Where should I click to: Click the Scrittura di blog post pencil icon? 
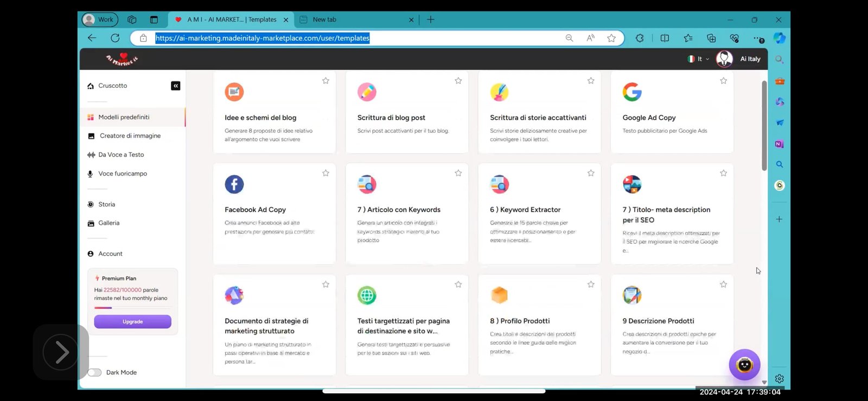(x=367, y=92)
